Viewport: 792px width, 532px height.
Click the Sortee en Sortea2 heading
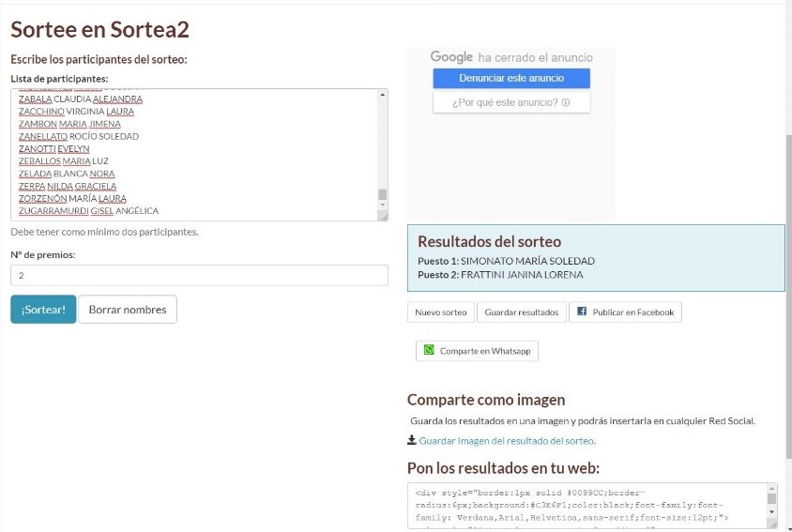(100, 29)
